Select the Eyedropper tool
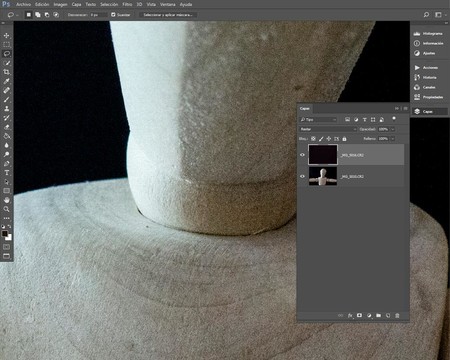Image resolution: width=450 pixels, height=360 pixels. pyautogui.click(x=6, y=81)
